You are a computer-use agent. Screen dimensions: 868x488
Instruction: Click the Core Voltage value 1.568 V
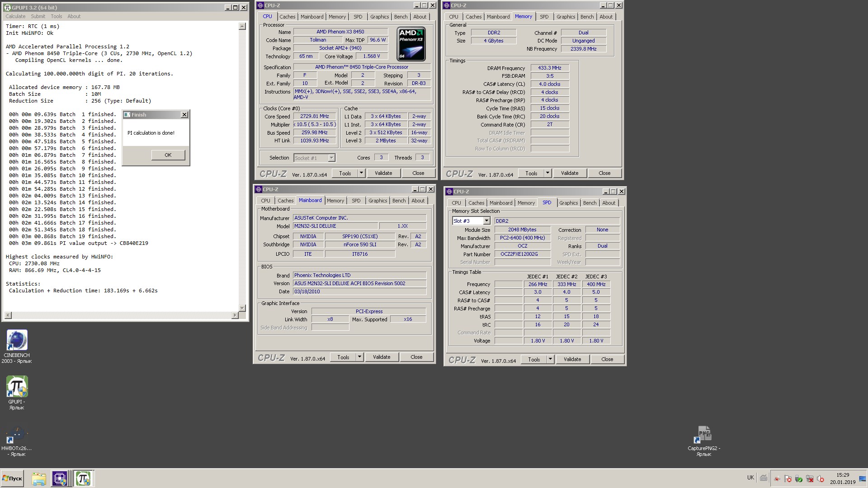(x=372, y=56)
